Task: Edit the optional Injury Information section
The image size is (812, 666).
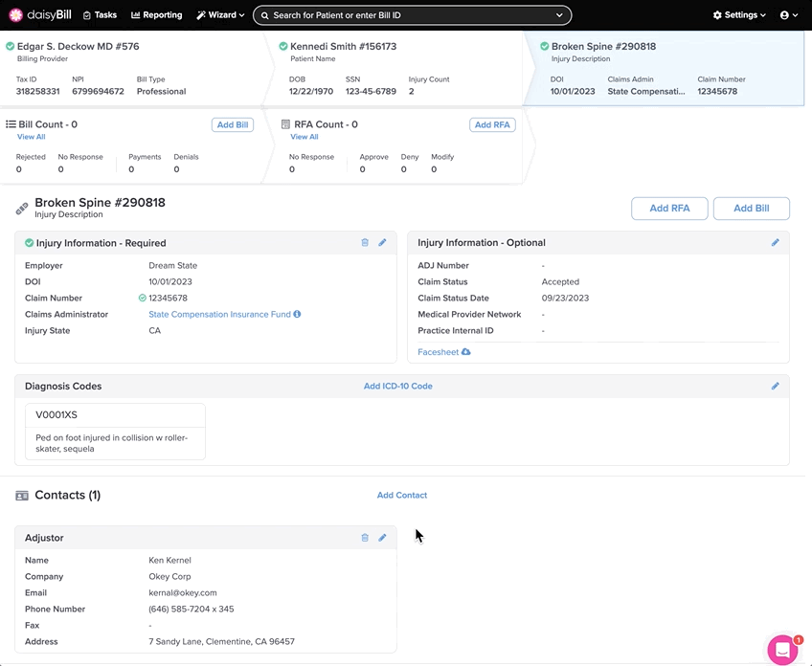Action: tap(775, 243)
